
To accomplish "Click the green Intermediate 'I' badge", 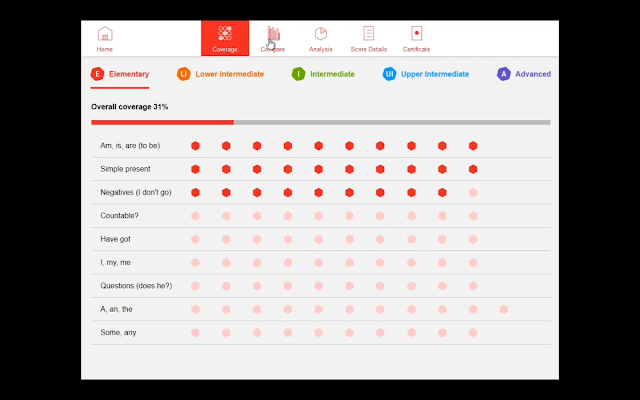I will pos(298,74).
